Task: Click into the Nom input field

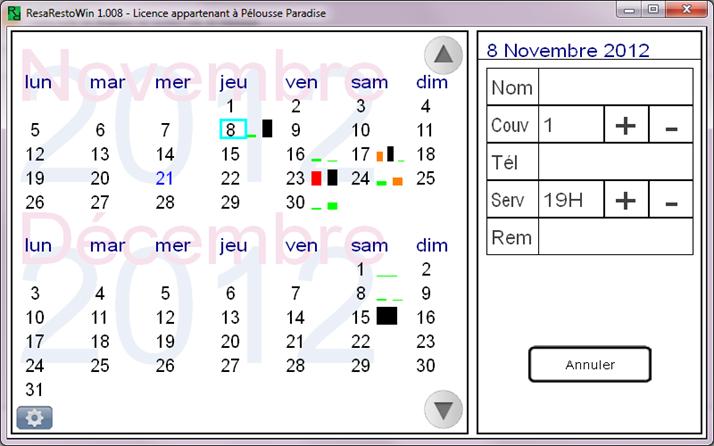Action: [616, 87]
